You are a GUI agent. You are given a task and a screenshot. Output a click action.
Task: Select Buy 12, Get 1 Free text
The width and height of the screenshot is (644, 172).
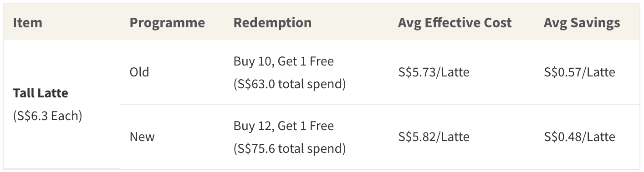tap(284, 126)
